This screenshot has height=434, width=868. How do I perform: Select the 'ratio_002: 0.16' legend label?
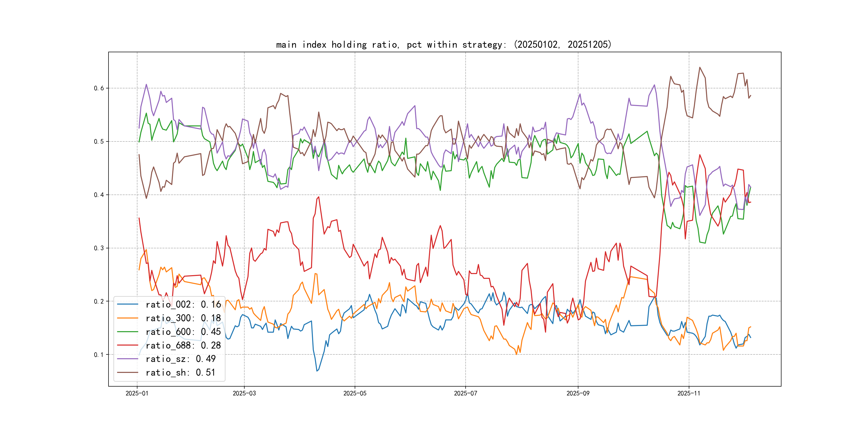(x=183, y=304)
